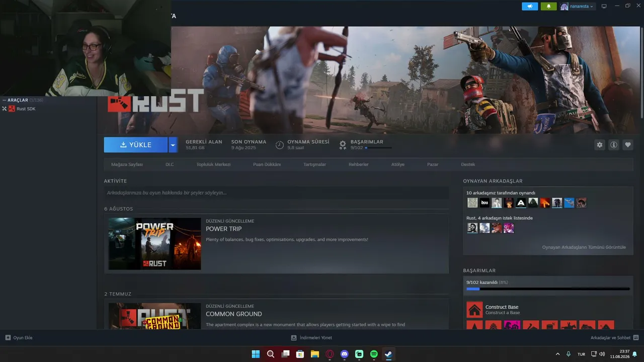The height and width of the screenshot is (362, 644).
Task: Open the Atölye tab
Action: coord(398,164)
